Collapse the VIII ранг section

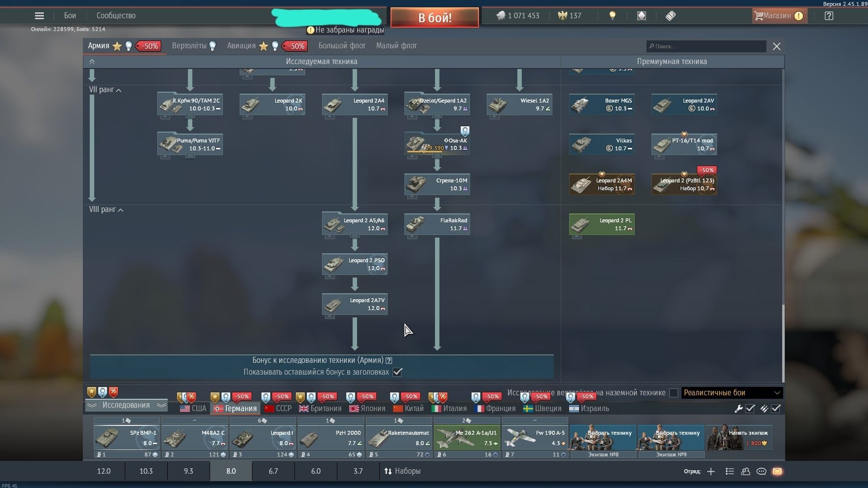click(106, 209)
